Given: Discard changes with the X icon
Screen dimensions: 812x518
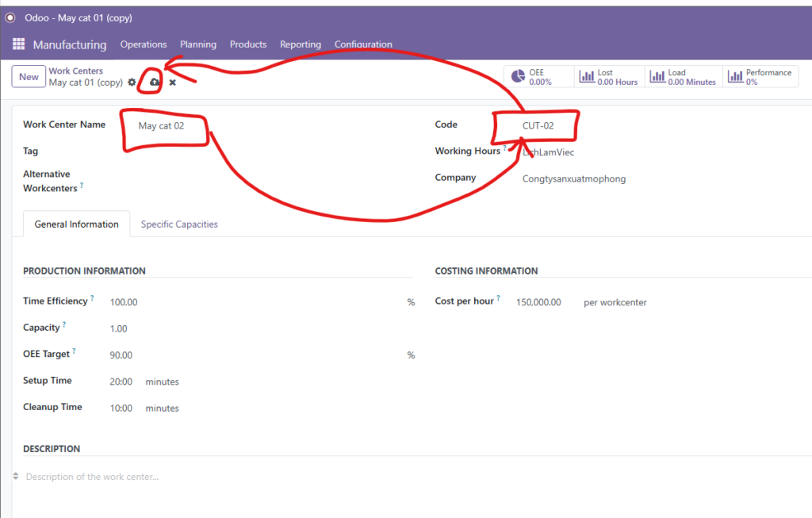Looking at the screenshot, I should point(172,82).
